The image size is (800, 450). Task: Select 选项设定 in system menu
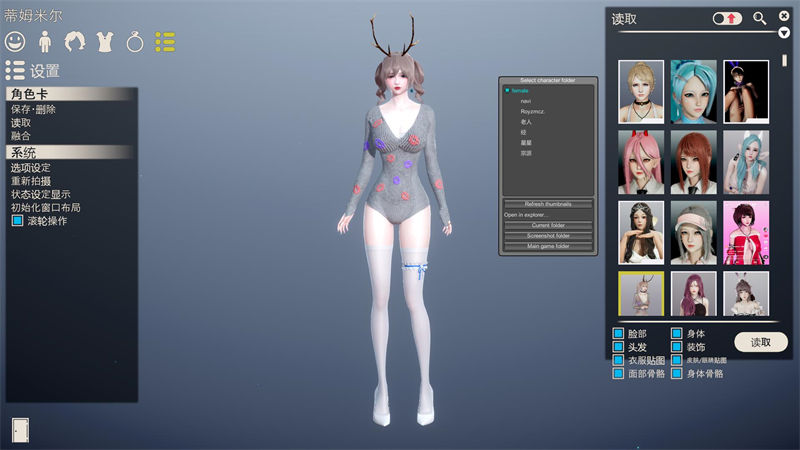31,168
